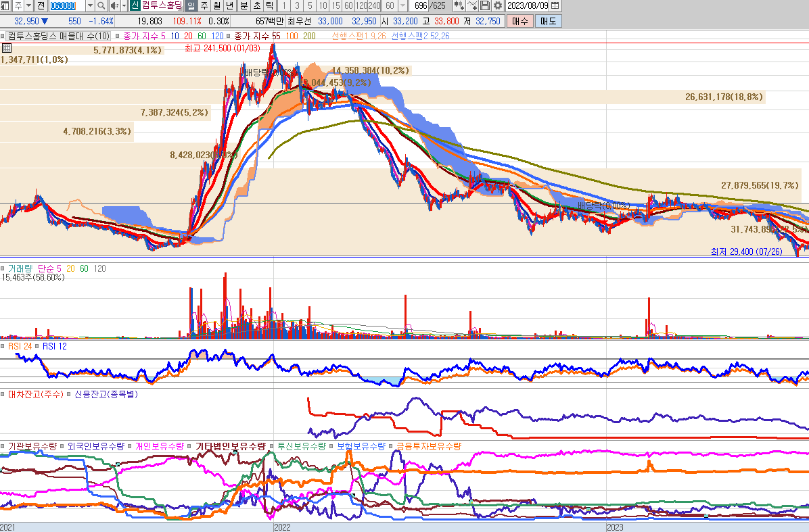This screenshot has height=532, width=809.
Task: Click the save diskette icon
Action: (x=485, y=5)
